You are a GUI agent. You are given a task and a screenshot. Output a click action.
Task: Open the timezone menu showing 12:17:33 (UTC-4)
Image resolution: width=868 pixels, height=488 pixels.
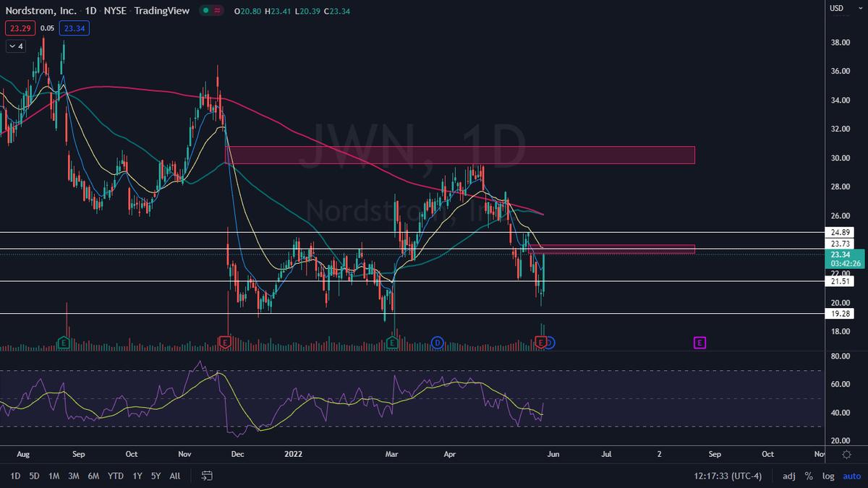click(x=729, y=476)
